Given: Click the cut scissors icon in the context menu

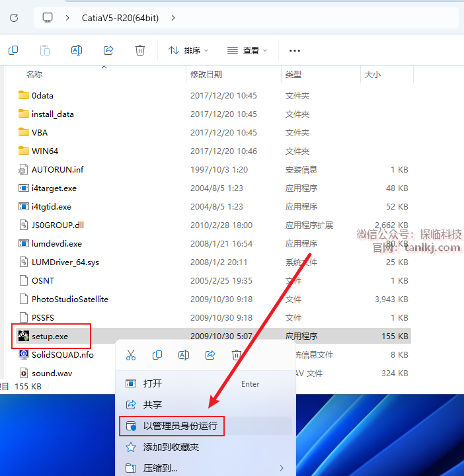Looking at the screenshot, I should coord(131,355).
